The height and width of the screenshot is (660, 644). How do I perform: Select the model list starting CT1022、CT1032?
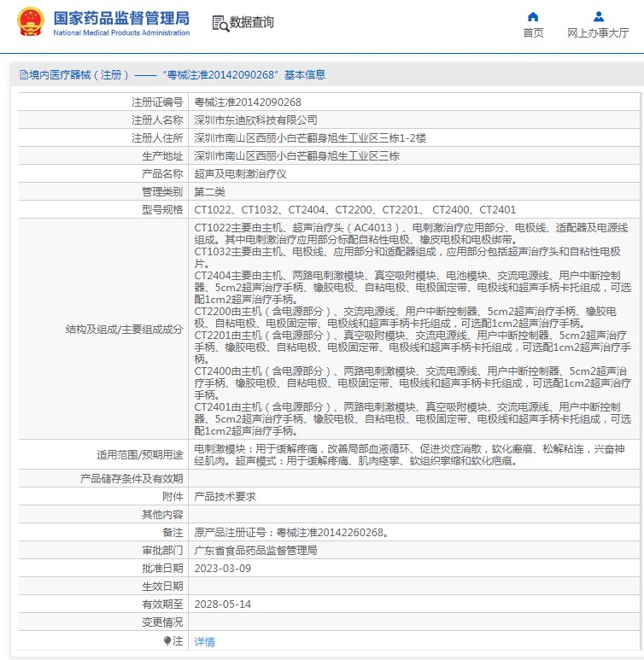tap(354, 210)
